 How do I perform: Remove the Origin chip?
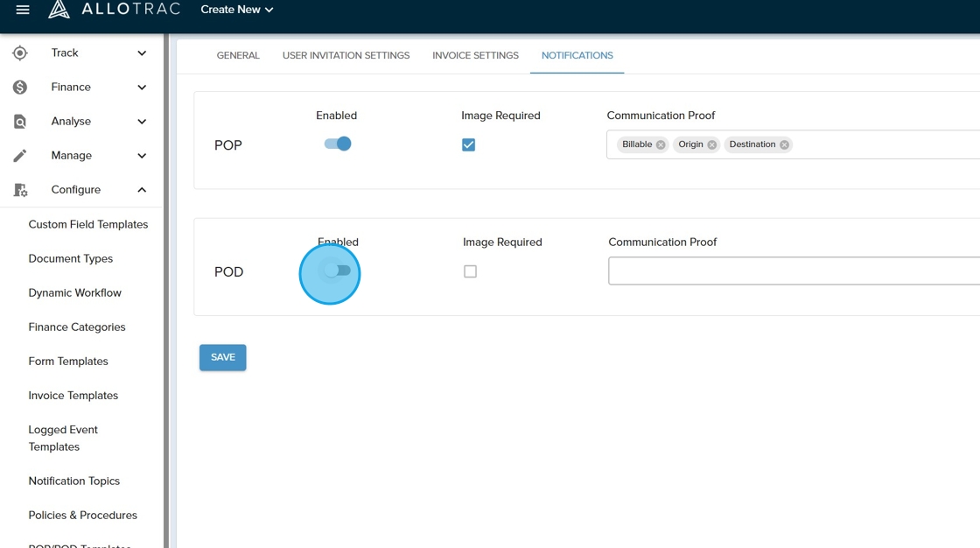pos(711,145)
